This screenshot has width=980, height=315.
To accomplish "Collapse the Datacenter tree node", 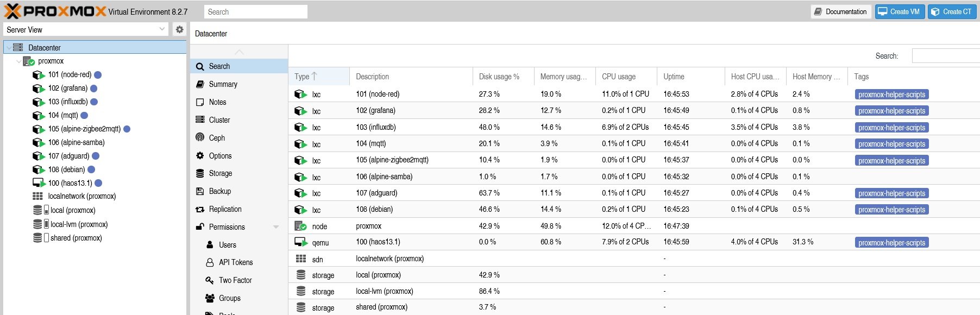I will click(9, 48).
